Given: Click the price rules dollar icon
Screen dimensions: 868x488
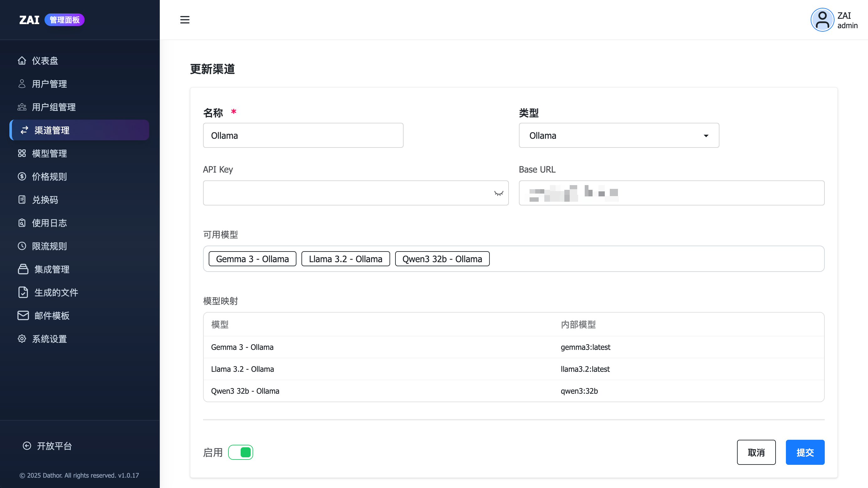Looking at the screenshot, I should pyautogui.click(x=22, y=176).
